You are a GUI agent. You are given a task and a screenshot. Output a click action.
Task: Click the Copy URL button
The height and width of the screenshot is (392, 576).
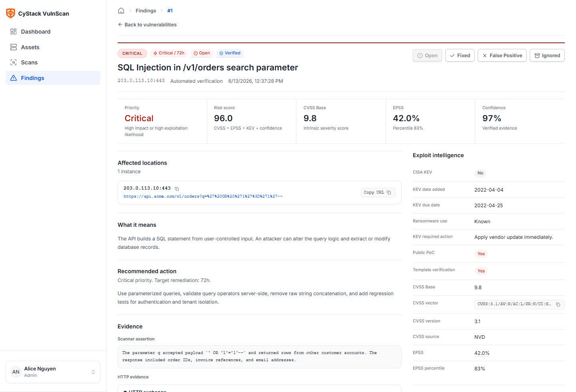378,192
